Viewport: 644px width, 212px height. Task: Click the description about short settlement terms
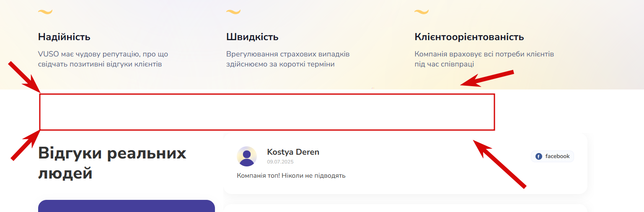(x=288, y=59)
